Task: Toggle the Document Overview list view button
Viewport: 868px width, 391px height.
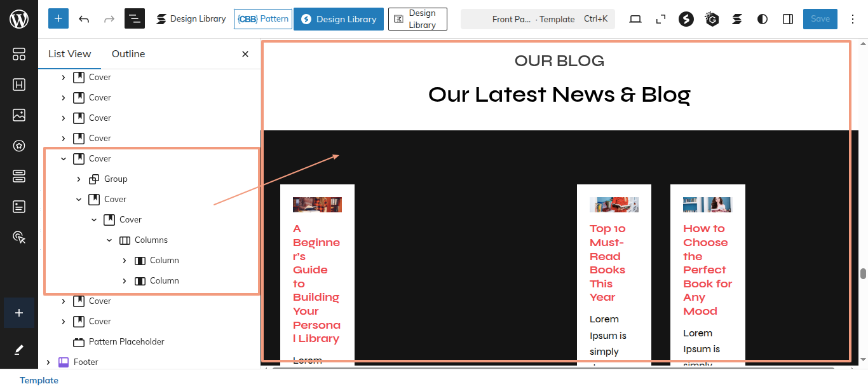Action: (x=135, y=19)
